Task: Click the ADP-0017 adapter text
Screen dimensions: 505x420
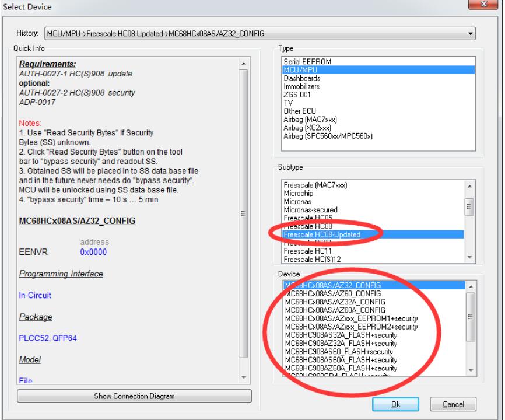Action: pos(37,102)
